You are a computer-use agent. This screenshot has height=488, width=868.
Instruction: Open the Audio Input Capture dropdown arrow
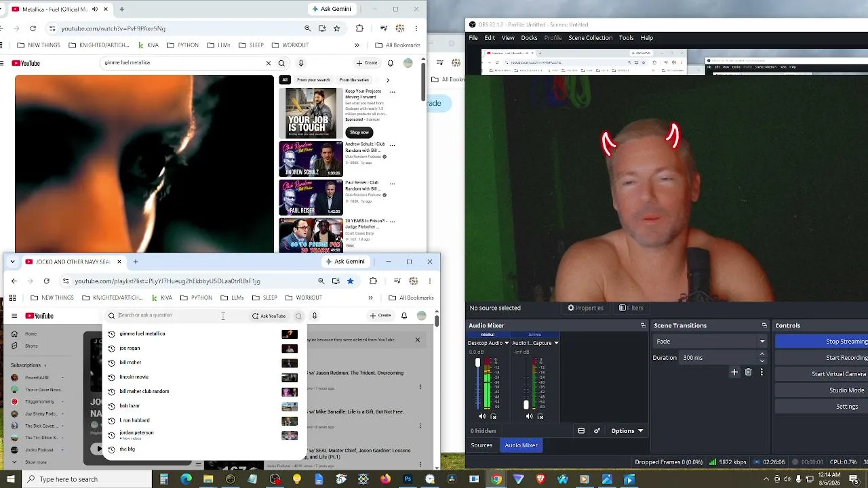click(x=556, y=343)
